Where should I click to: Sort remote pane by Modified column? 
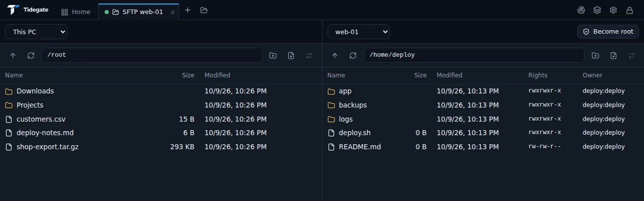coord(449,75)
